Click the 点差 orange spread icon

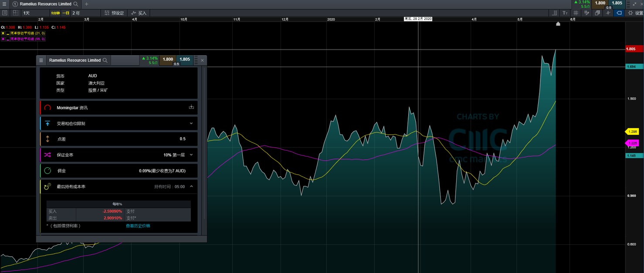coord(47,139)
